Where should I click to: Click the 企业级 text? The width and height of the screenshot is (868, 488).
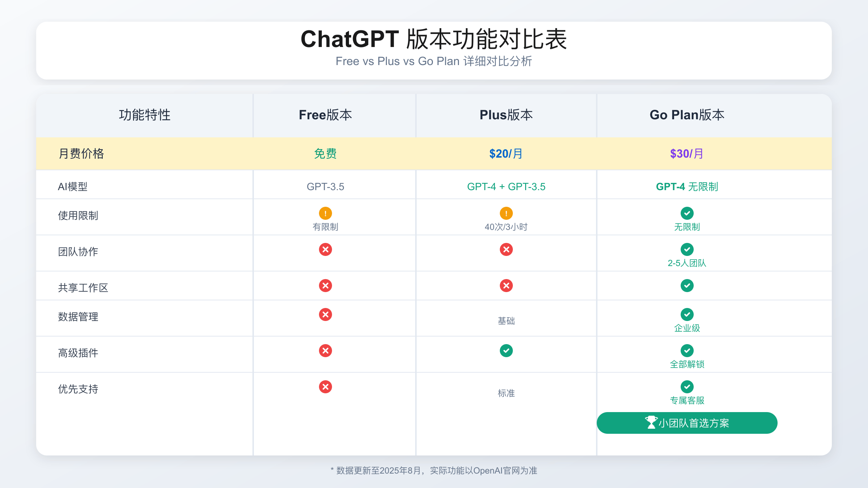point(687,328)
